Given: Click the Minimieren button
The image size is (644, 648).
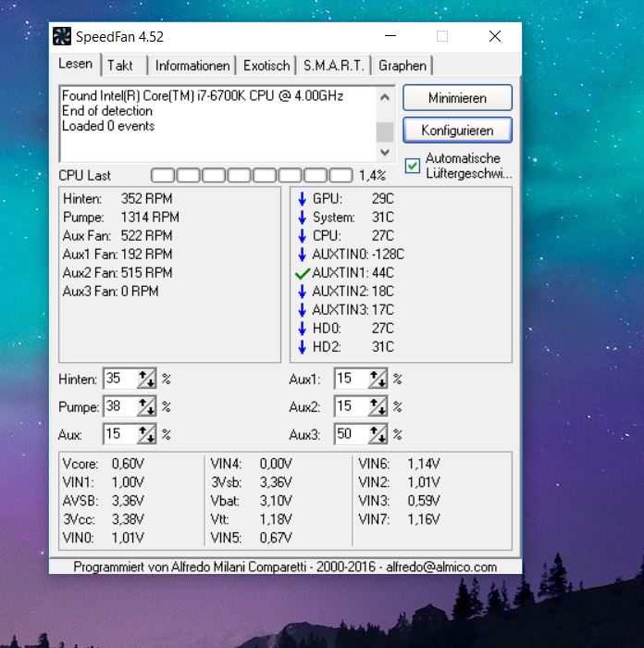Looking at the screenshot, I should pos(457,98).
